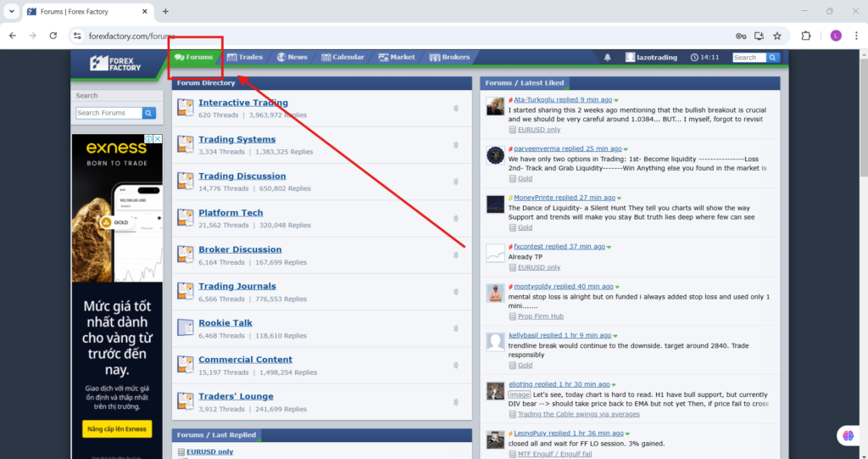Open the Calendar navigation tab

[342, 57]
